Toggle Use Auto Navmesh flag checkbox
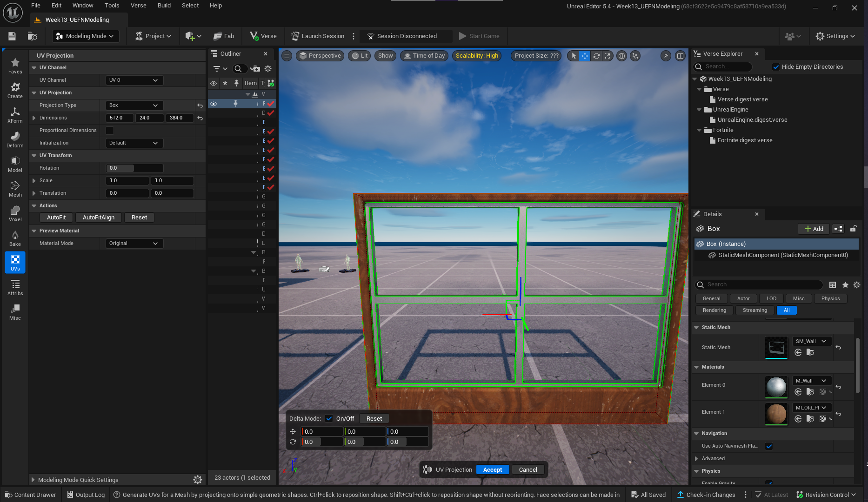The image size is (868, 502). pos(769,446)
